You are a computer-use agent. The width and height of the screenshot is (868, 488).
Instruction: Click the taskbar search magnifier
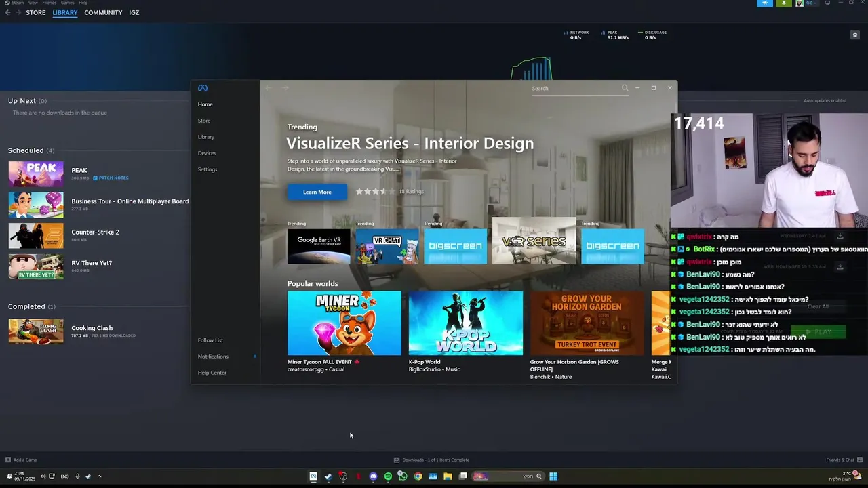(x=539, y=476)
